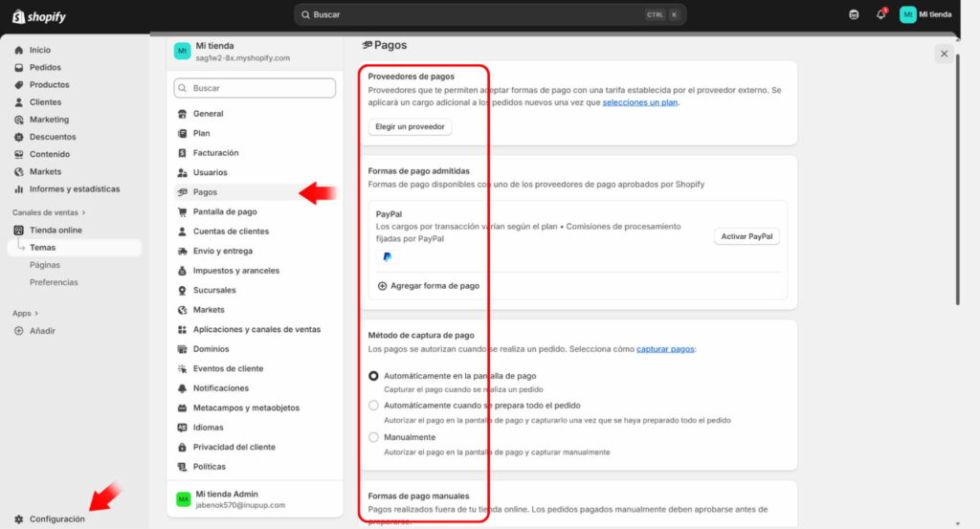Select Automáticamente en la pantalla de pago
The image size is (980, 529).
(374, 377)
